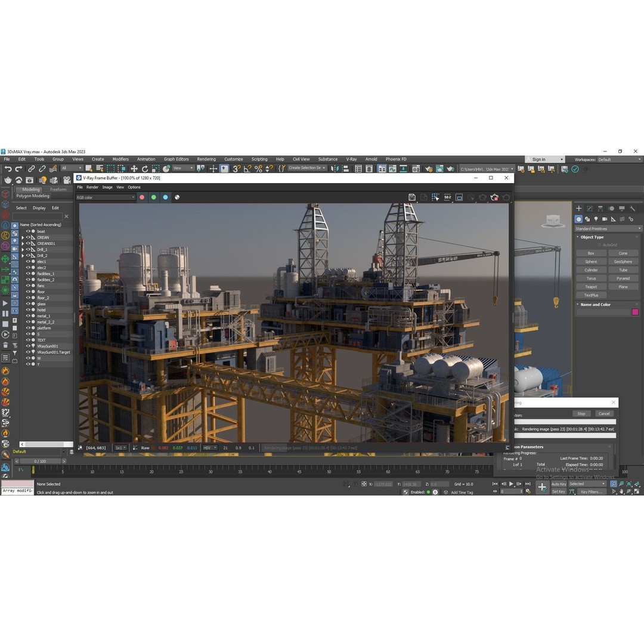Turn off the Enabled animation toggle
The height and width of the screenshot is (644, 644).
[428, 492]
